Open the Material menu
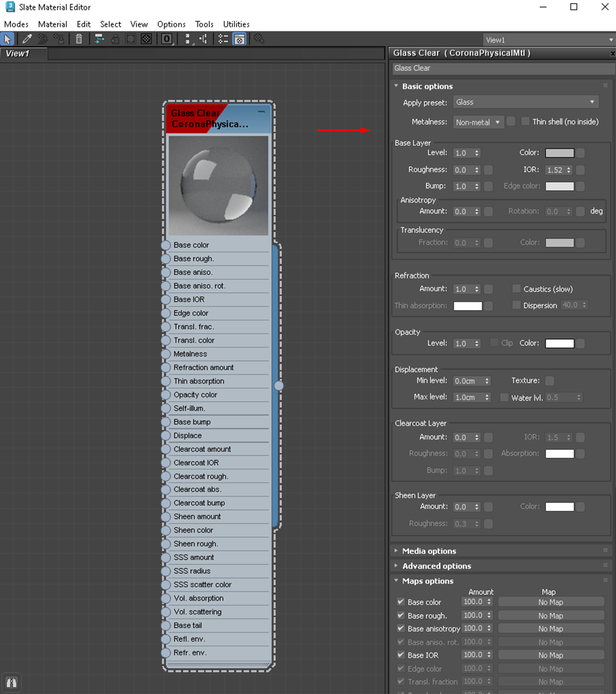 click(x=53, y=24)
